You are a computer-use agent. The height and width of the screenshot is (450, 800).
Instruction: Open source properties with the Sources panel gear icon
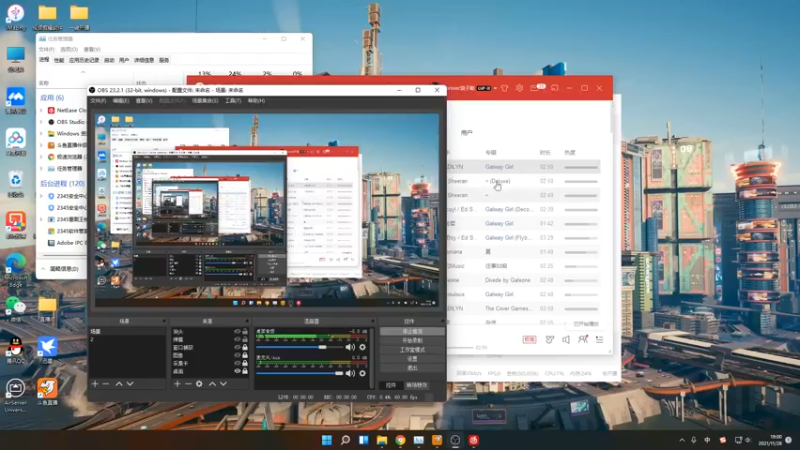point(199,384)
